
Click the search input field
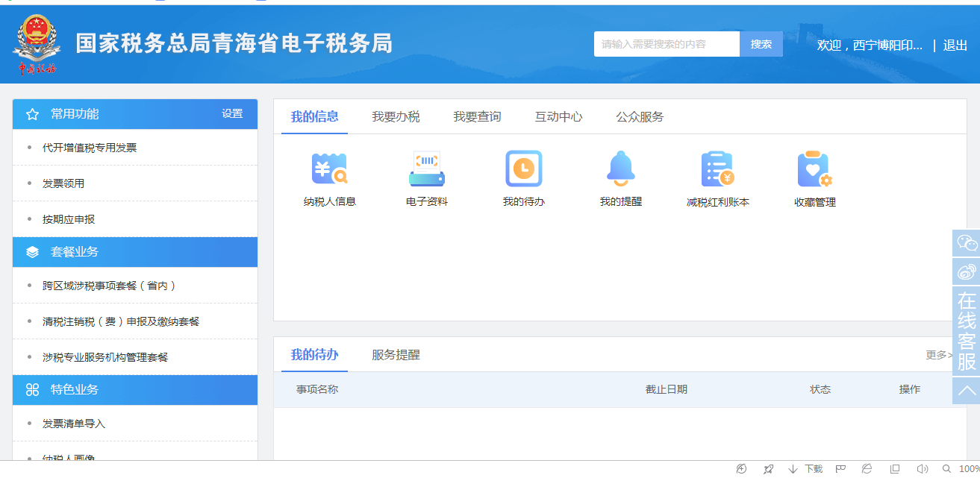coord(666,45)
